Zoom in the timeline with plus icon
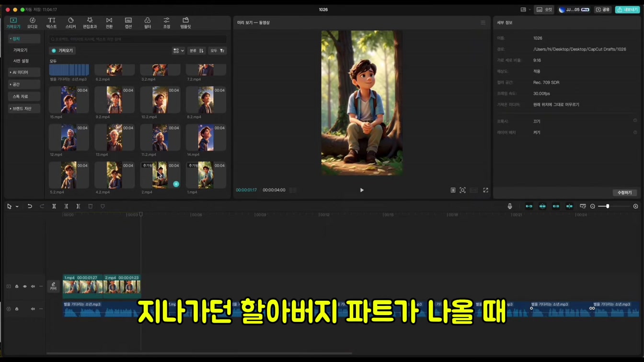 pos(636,206)
